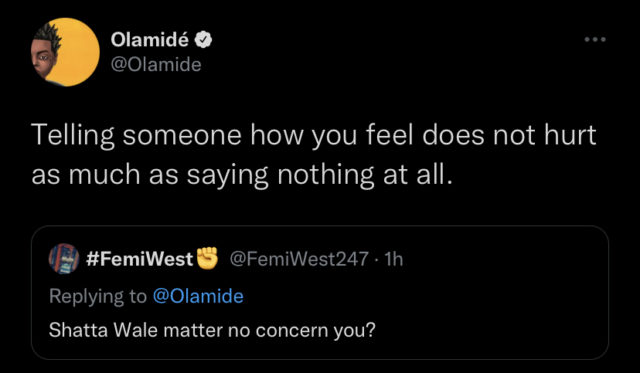
Task: Open the gray @Olamide handle below the name
Action: point(156,65)
